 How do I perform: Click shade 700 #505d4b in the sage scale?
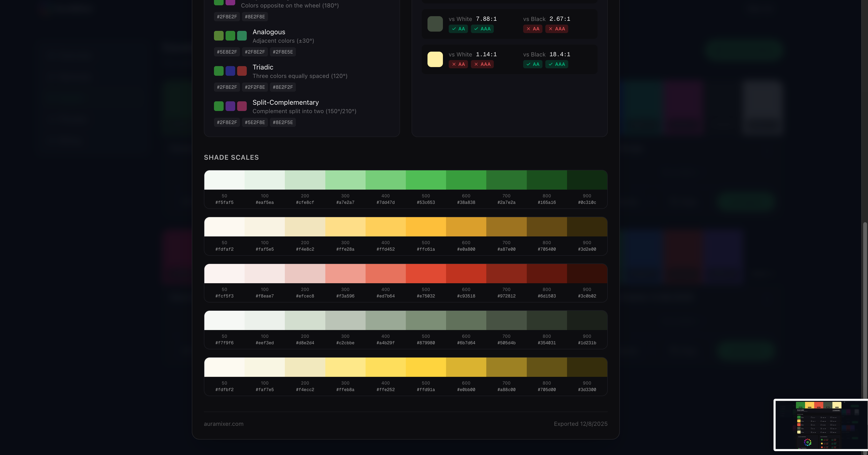click(506, 320)
